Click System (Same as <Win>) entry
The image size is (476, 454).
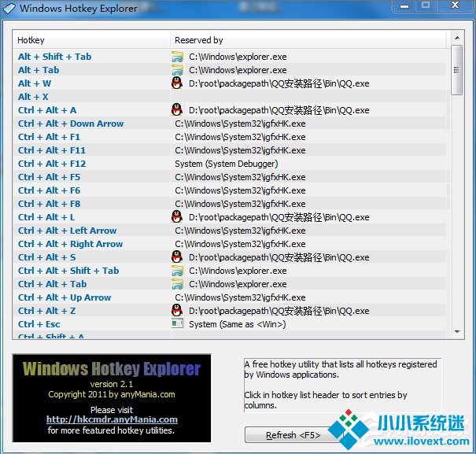point(238,324)
